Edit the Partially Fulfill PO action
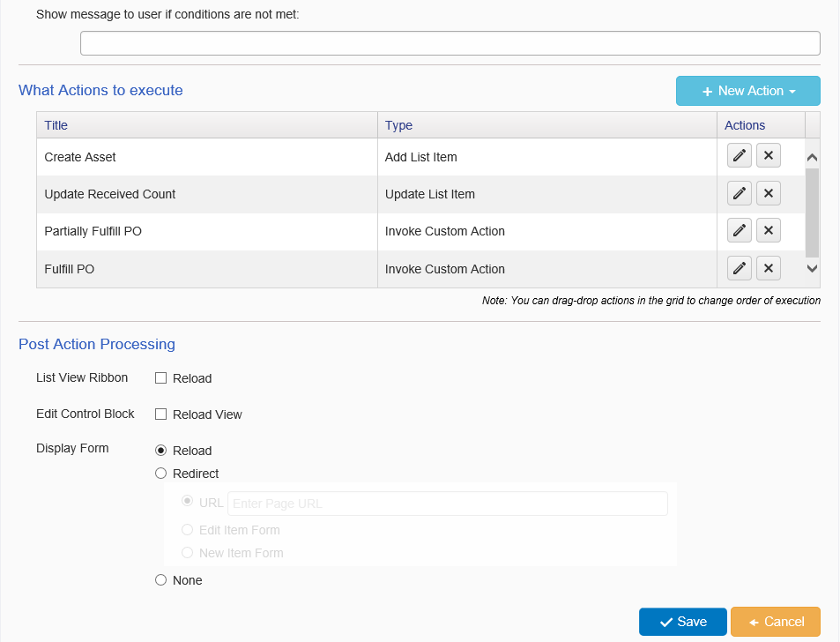 pos(740,230)
